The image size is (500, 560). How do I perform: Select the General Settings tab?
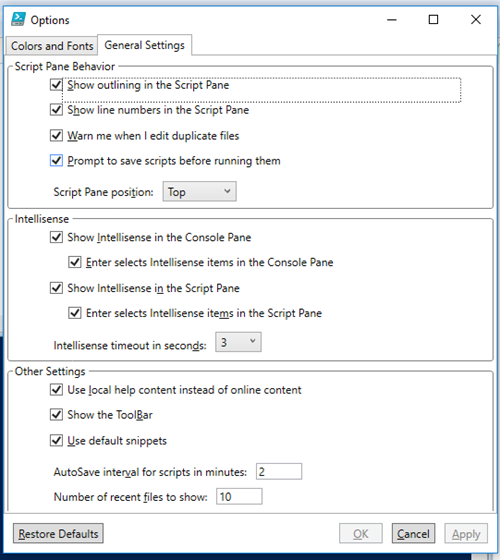(x=144, y=45)
